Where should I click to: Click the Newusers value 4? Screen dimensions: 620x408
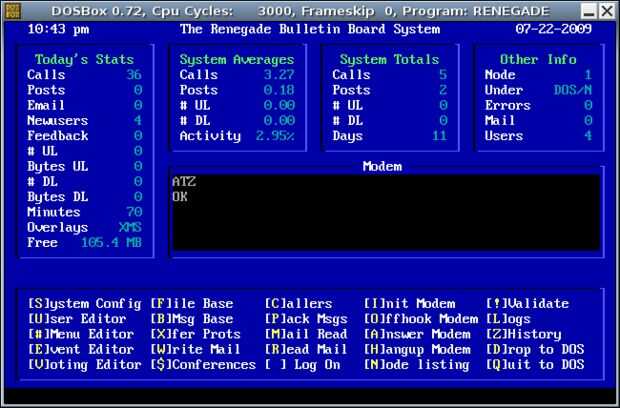[138, 121]
